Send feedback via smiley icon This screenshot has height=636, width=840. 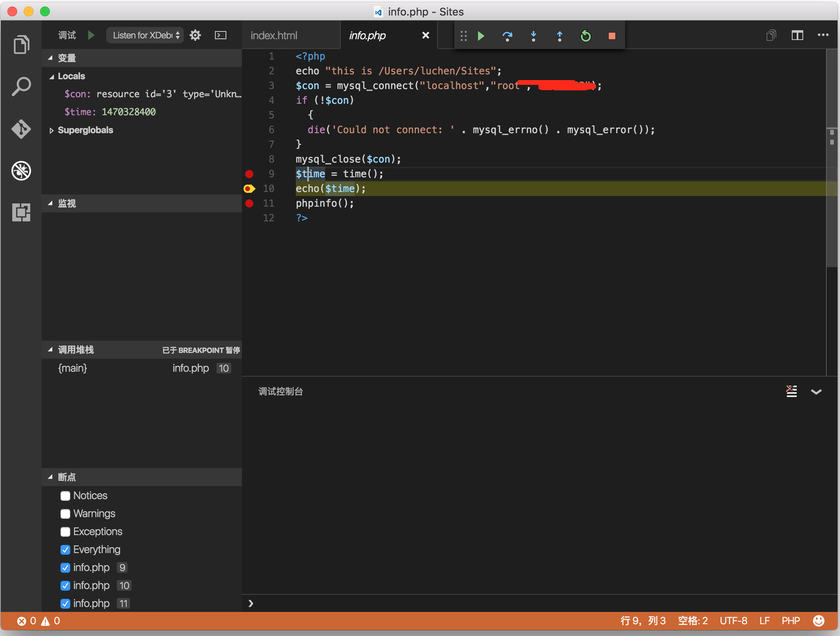point(819,621)
